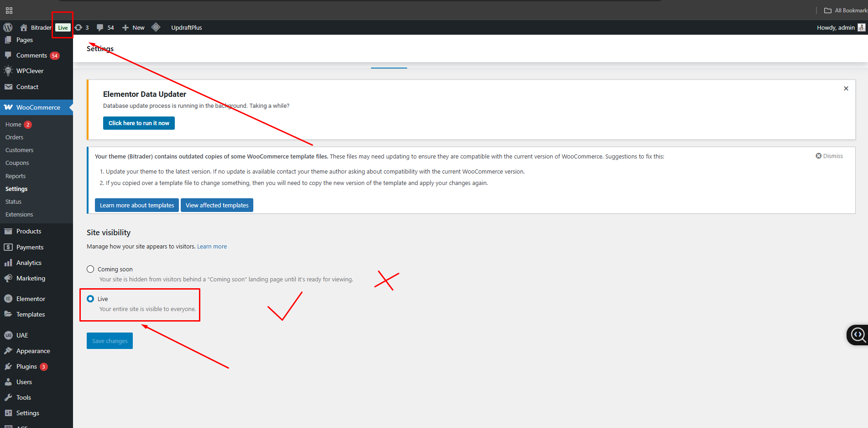Click Save changes button
The image size is (868, 428).
click(110, 341)
